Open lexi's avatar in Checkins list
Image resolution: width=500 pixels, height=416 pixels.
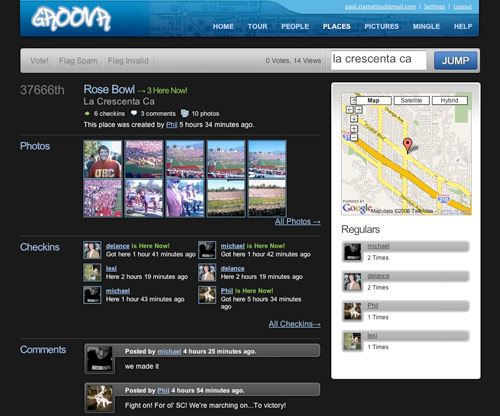(92, 272)
